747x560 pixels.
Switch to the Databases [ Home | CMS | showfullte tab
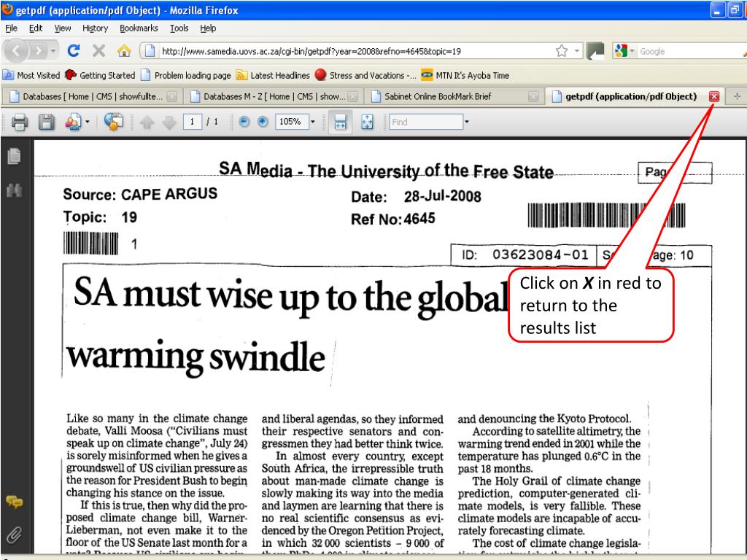click(91, 97)
